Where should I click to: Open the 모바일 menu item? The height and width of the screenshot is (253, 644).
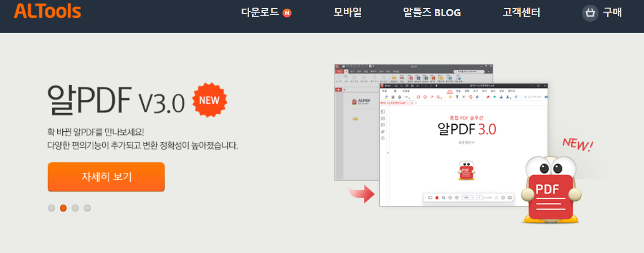pyautogui.click(x=348, y=12)
